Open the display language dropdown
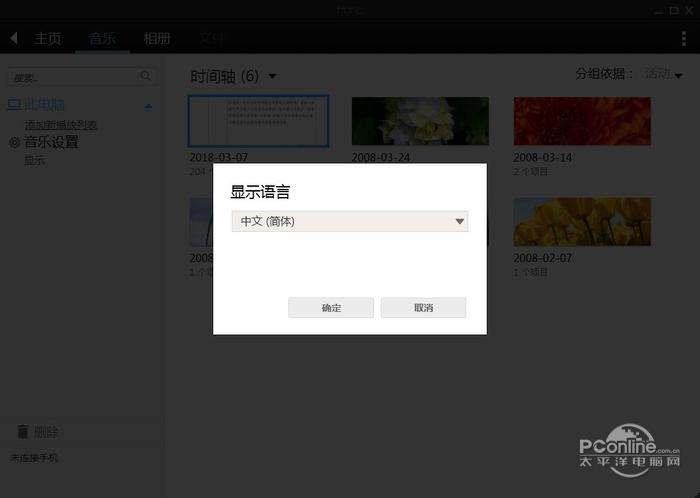The image size is (700, 498). click(350, 221)
